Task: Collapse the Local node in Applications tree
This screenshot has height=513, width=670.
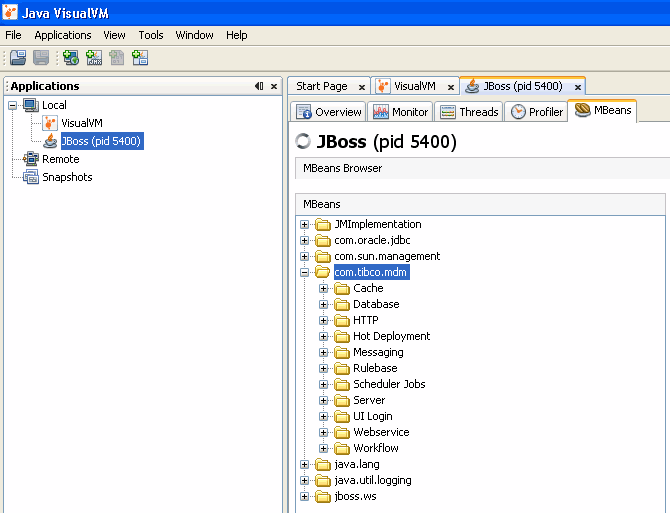Action: pyautogui.click(x=13, y=105)
